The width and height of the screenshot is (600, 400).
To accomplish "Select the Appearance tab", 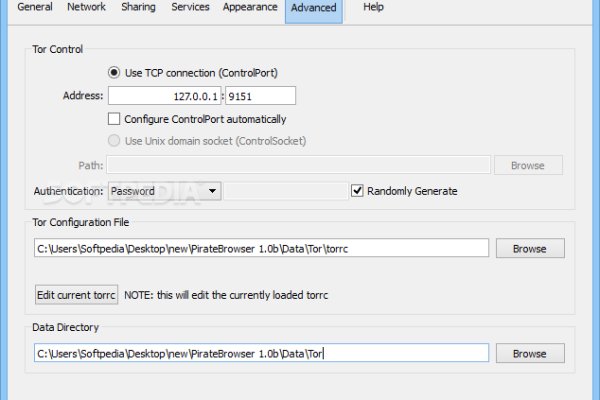I will pyautogui.click(x=250, y=7).
